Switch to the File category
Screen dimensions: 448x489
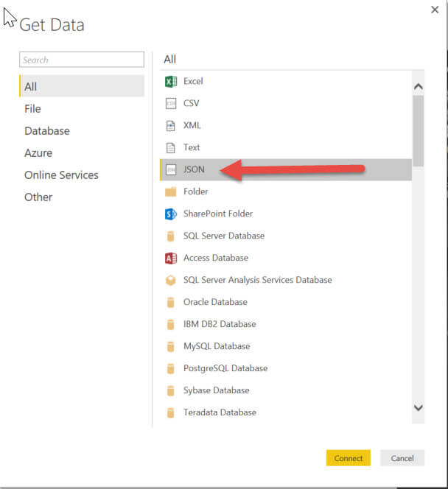tap(32, 108)
